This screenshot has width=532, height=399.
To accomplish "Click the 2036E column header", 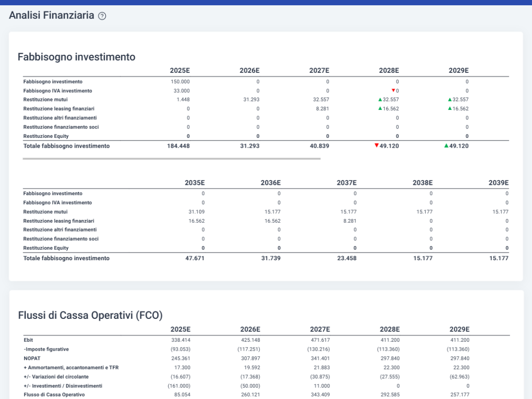I will pyautogui.click(x=271, y=183).
